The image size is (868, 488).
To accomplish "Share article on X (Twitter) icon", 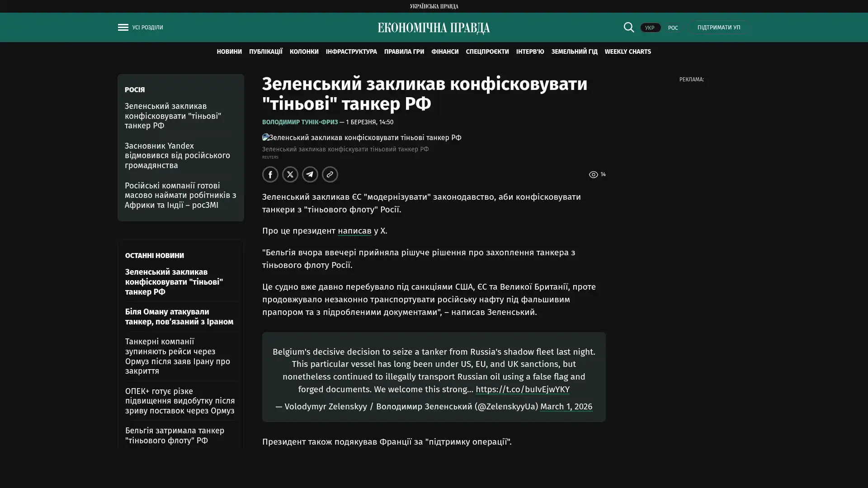I will point(290,174).
